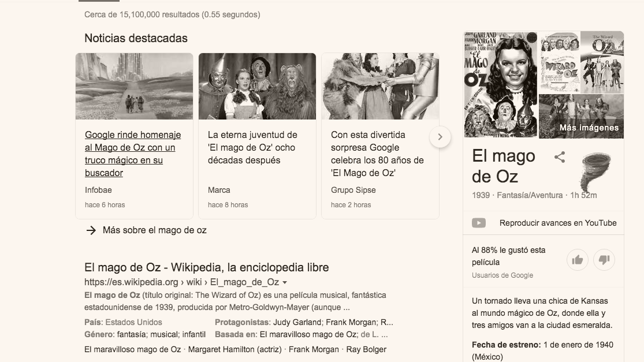Open the Wikipedia URL dropdown arrow
This screenshot has width=644, height=362.
[x=285, y=282]
